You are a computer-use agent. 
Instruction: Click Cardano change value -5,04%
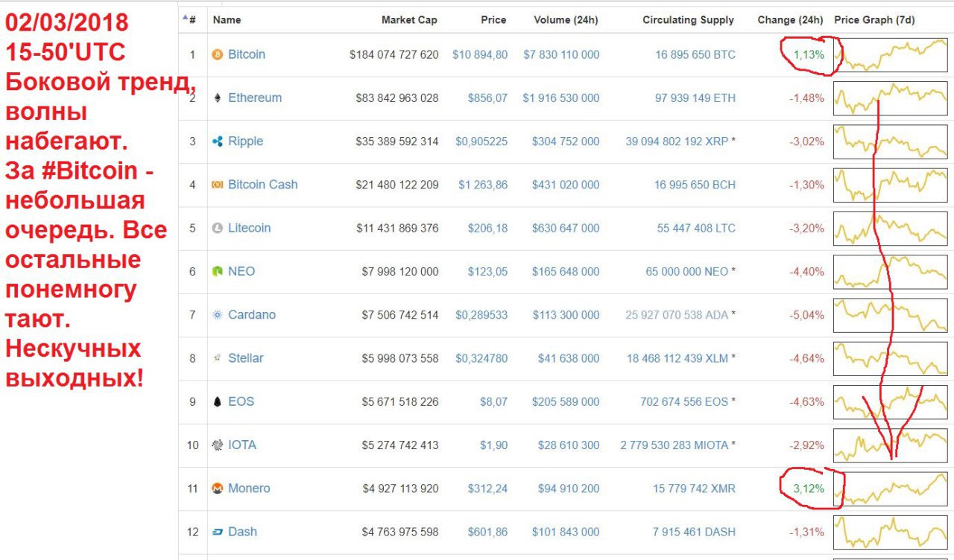tap(808, 315)
